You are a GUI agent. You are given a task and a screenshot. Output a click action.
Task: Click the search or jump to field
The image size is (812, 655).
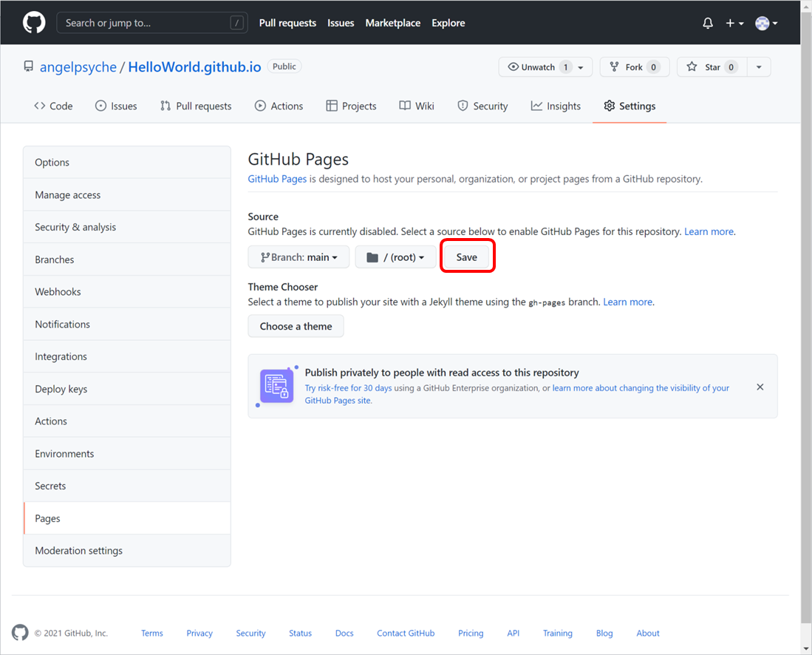pyautogui.click(x=151, y=23)
